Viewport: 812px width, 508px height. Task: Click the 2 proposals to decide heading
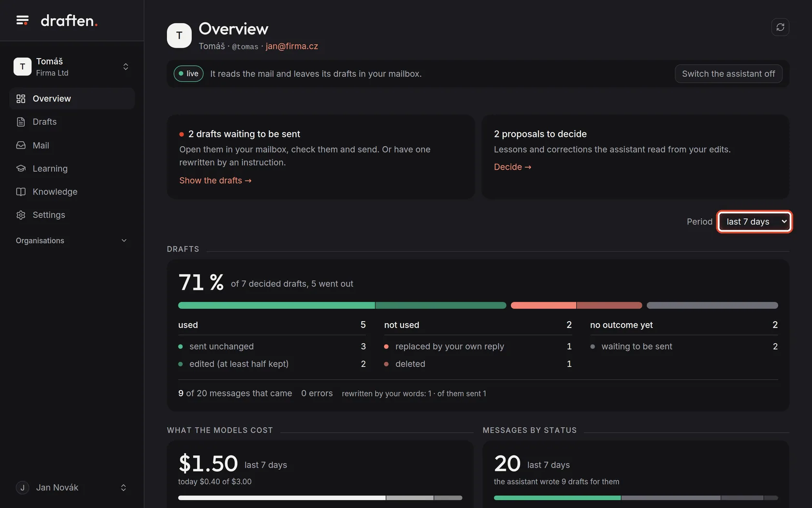[540, 134]
